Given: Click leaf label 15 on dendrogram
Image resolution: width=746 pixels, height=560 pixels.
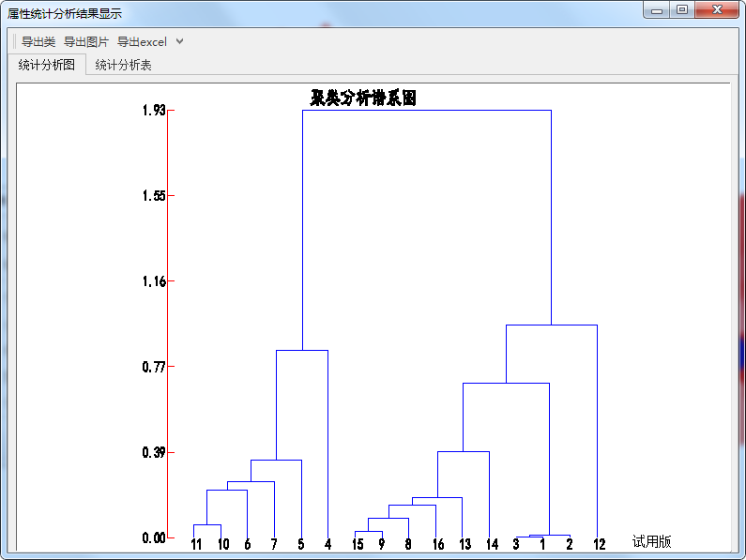Looking at the screenshot, I should click(358, 544).
